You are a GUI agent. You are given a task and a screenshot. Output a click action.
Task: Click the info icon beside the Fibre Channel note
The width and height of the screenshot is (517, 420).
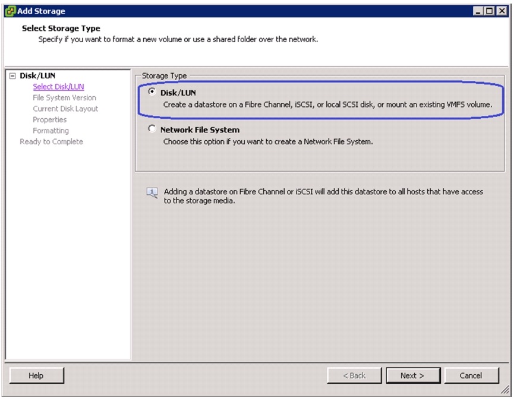(x=152, y=192)
